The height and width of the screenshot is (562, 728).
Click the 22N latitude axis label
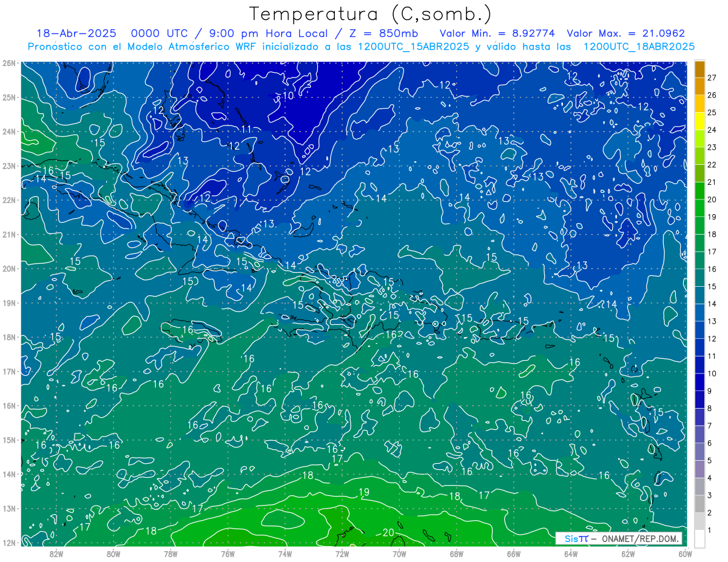click(9, 200)
